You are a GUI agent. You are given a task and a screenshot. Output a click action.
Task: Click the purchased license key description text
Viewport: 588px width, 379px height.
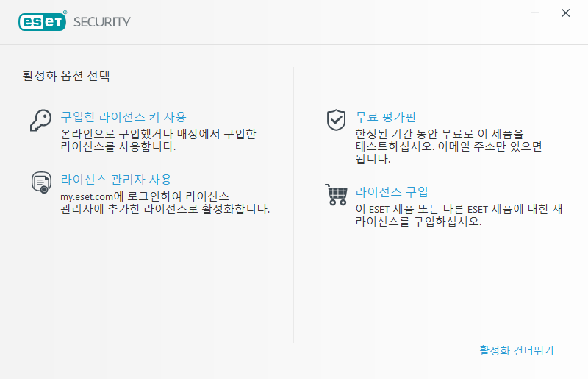(158, 140)
